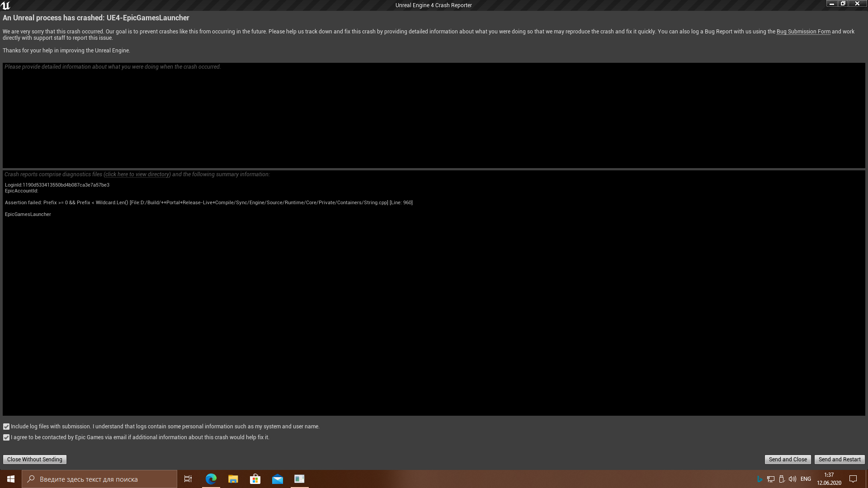Click the Unreal Engine logo in title bar
Screen dimensions: 868x488
[x=5, y=5]
